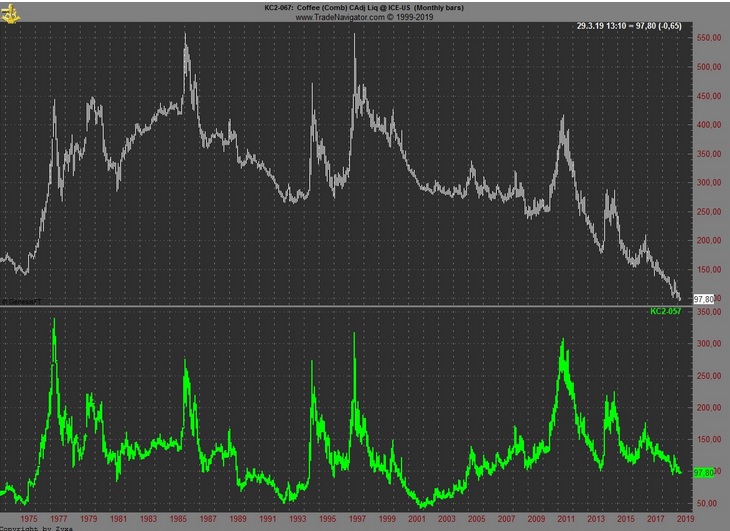Click the 1985 year label on time axis
Screen dimensions: 730x531
click(178, 519)
